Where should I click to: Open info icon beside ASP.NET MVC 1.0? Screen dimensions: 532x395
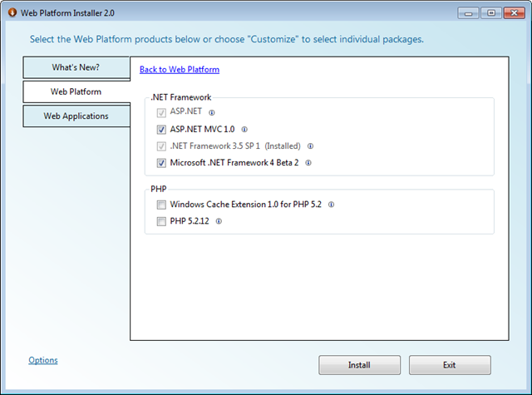click(244, 129)
